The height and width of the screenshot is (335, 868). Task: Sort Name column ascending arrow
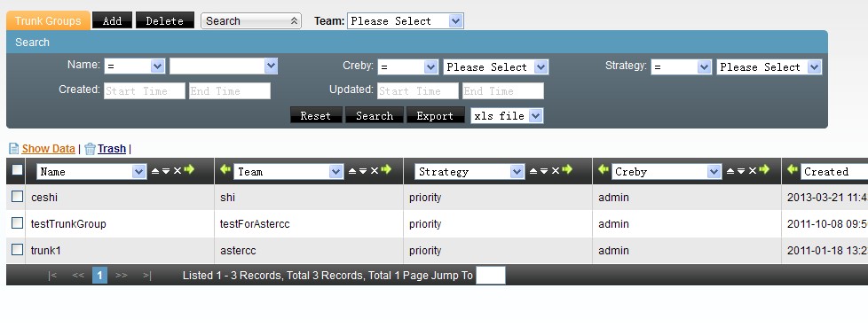click(155, 171)
